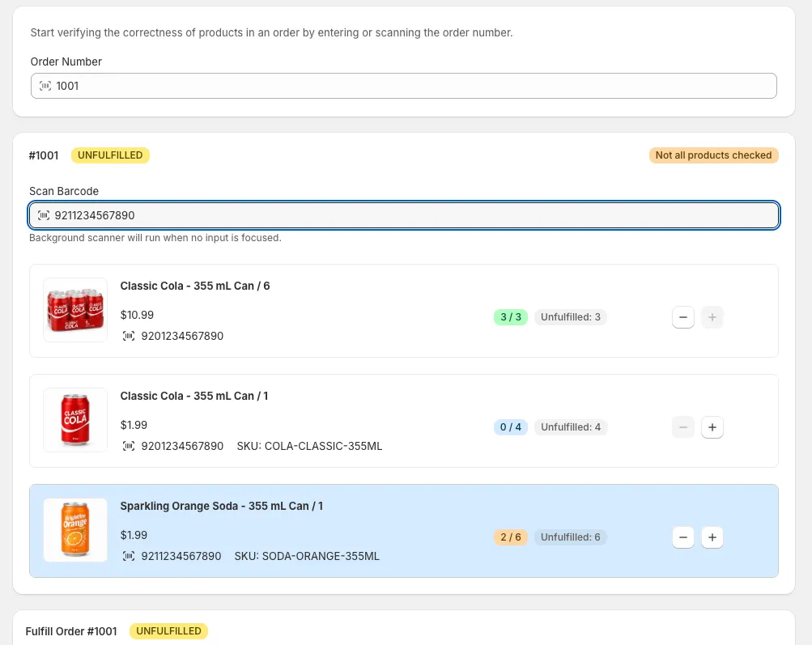812x645 pixels.
Task: Click the Classic Cola - 355 mL Can / 6 title
Action: coord(195,286)
